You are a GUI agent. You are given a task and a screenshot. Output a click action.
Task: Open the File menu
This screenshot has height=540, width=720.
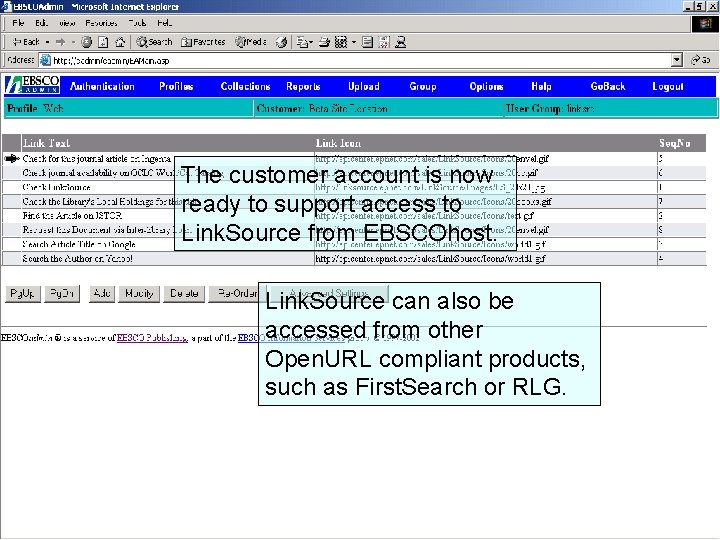pyautogui.click(x=18, y=23)
